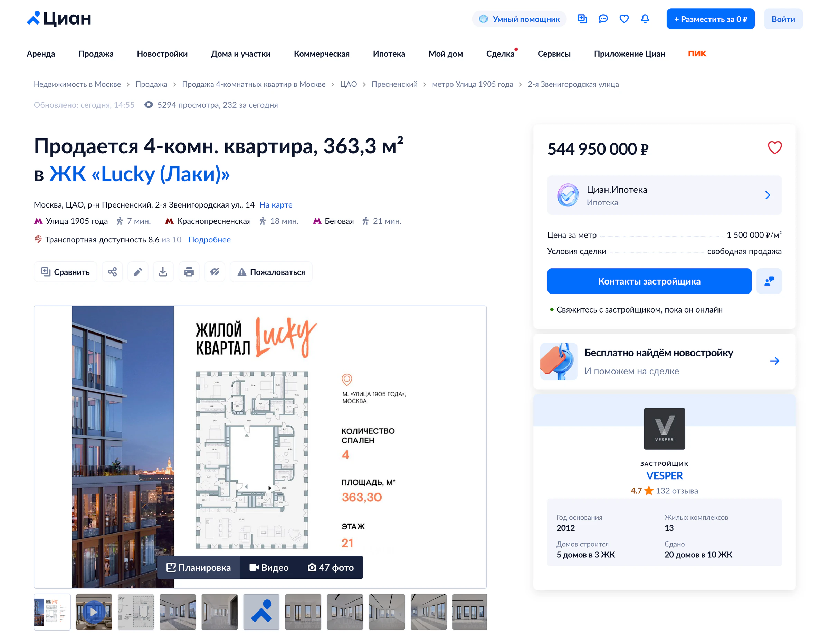Open favorites heart icon in header
The width and height of the screenshot is (829, 644).
pos(624,19)
